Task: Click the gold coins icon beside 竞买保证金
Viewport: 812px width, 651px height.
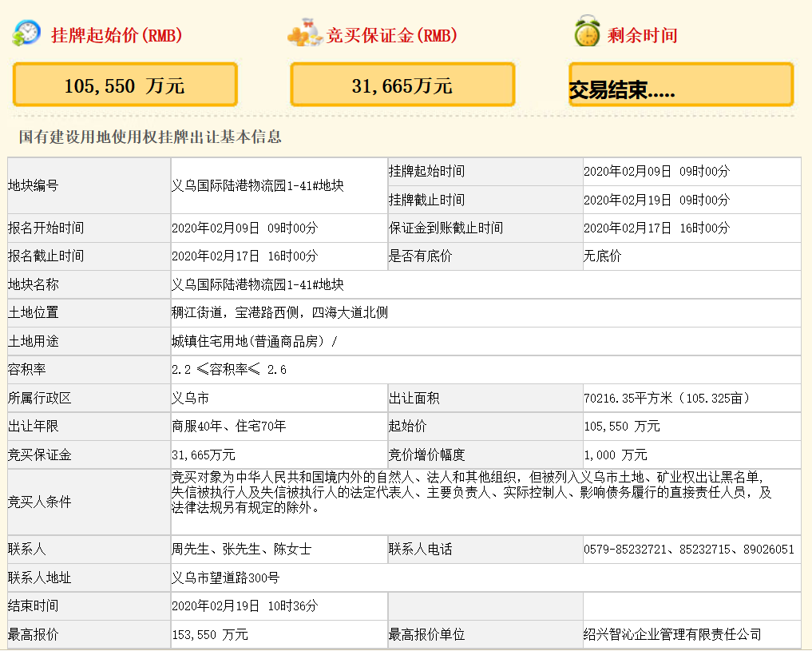Action: (304, 34)
